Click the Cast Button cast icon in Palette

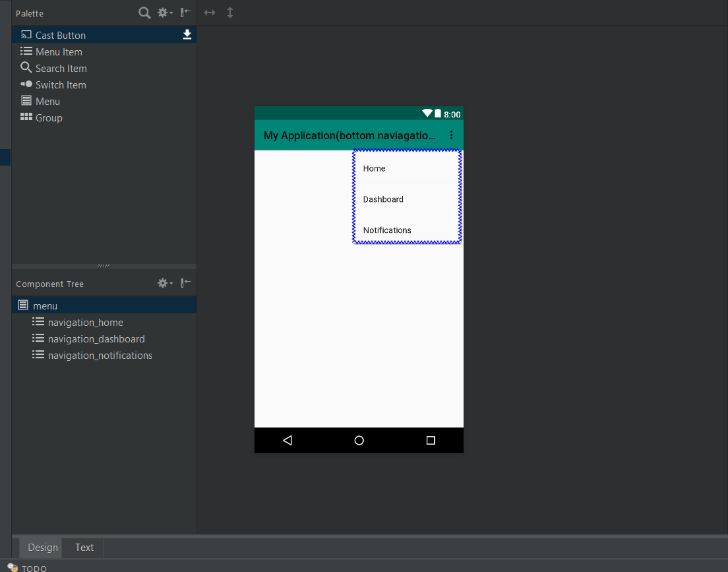pos(26,35)
